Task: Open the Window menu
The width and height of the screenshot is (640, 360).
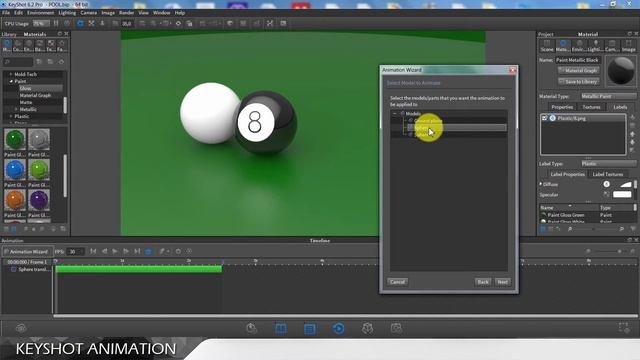Action: [162, 13]
